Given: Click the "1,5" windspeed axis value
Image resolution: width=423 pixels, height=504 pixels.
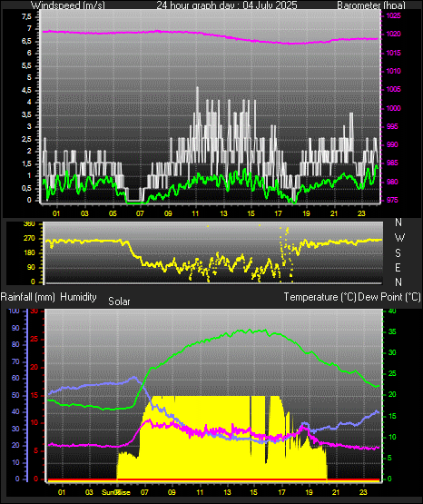Looking at the screenshot, I should [x=26, y=164].
